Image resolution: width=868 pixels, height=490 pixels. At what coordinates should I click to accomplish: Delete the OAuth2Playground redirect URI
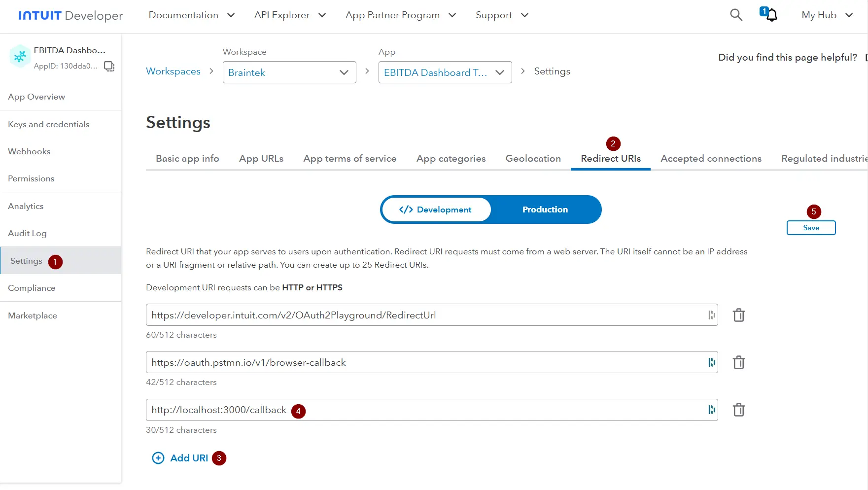coord(738,315)
